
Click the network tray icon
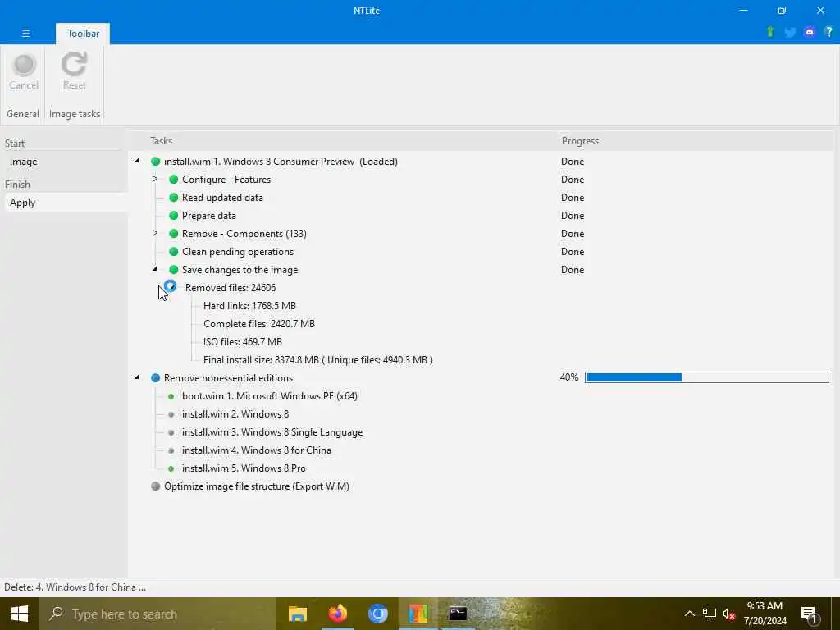pyautogui.click(x=710, y=614)
